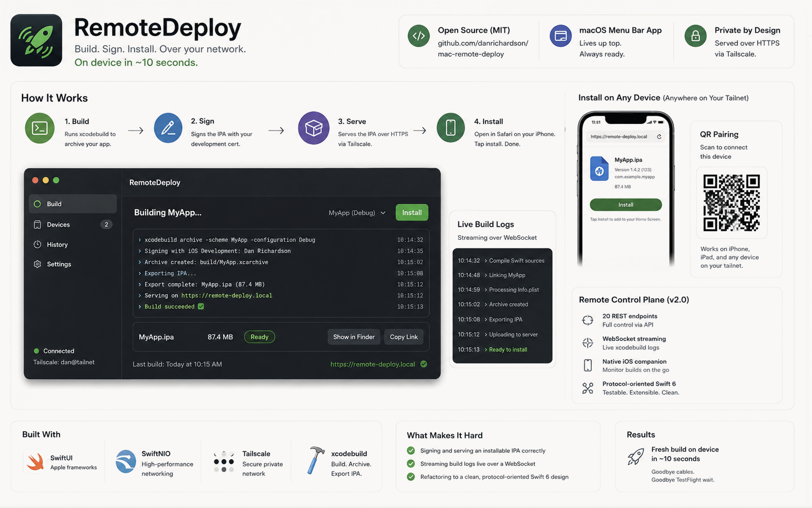This screenshot has height=508, width=812.
Task: Click the 20 REST endpoints icon
Action: (x=588, y=320)
